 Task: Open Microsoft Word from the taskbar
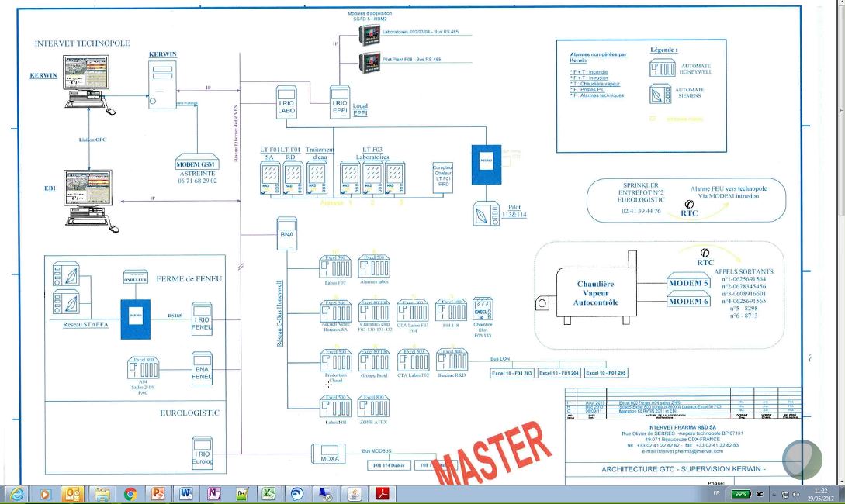click(x=186, y=494)
